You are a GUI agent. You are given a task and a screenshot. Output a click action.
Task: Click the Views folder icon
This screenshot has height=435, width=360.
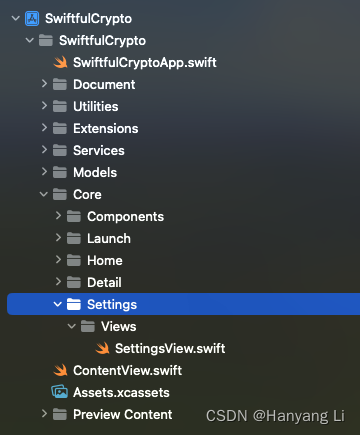[88, 326]
